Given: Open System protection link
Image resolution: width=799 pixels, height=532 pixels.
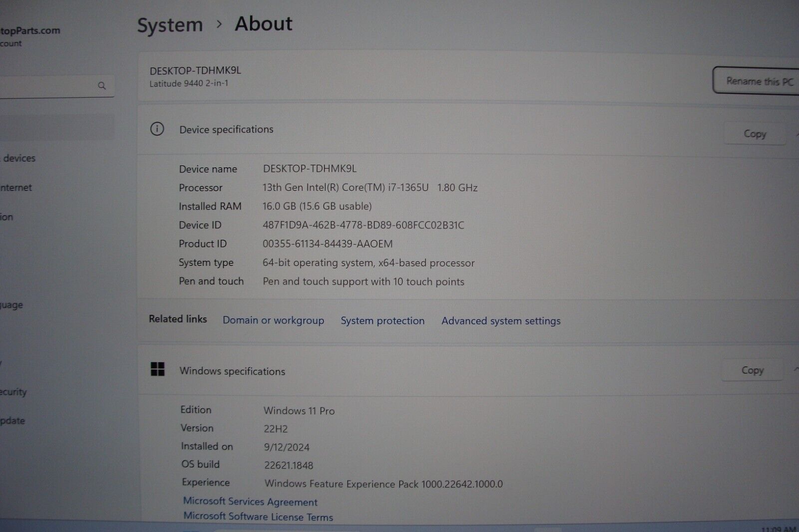Looking at the screenshot, I should tap(383, 321).
